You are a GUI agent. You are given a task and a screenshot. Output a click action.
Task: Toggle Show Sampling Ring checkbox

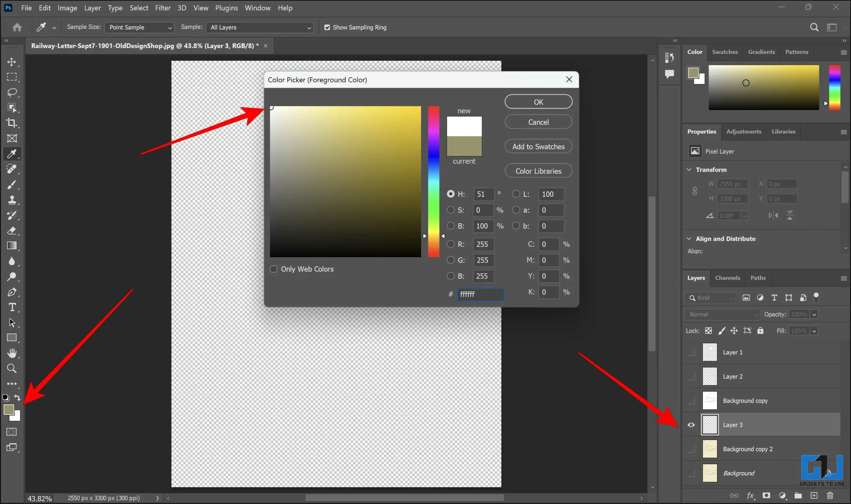pyautogui.click(x=327, y=27)
